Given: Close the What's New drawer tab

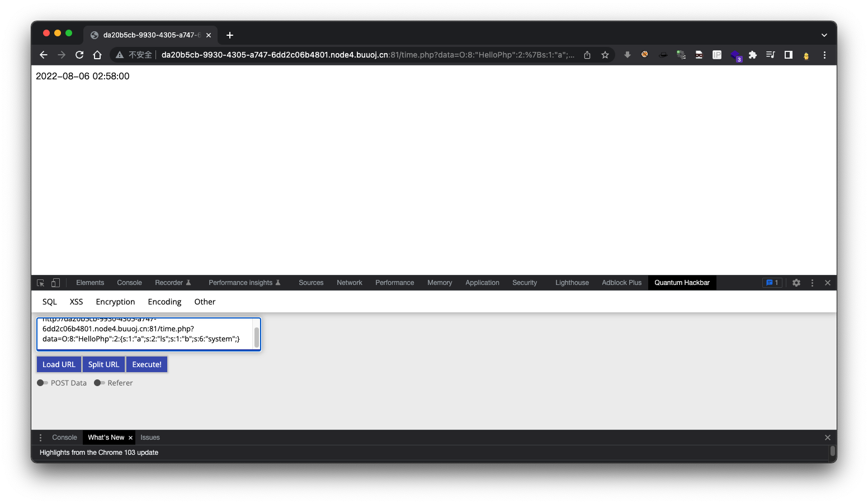Looking at the screenshot, I should pos(130,438).
